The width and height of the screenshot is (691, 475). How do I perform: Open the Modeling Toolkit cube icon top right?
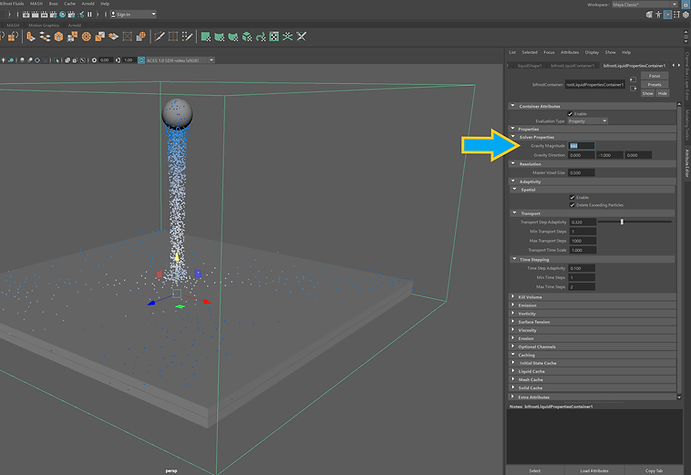(x=649, y=15)
